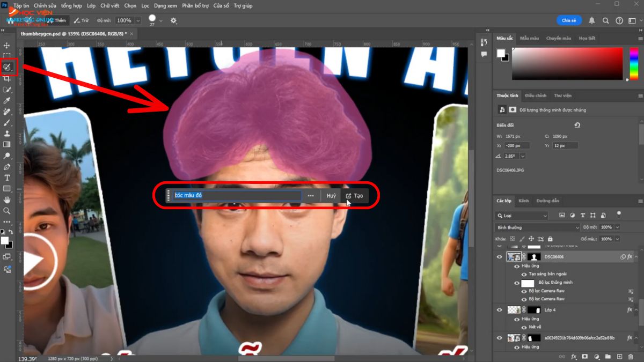Hide the DSC06406 layer
The width and height of the screenshot is (644, 362).
499,257
